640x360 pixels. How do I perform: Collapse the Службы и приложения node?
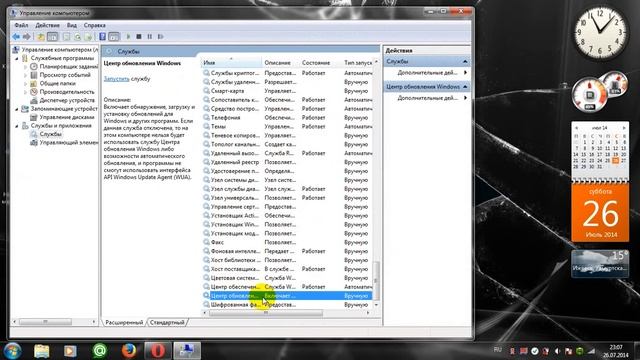[x=17, y=126]
